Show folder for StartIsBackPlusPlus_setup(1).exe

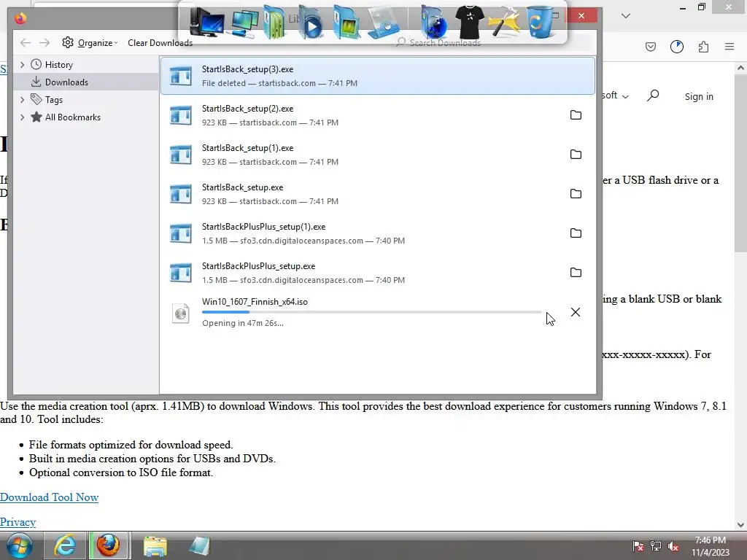pos(576,233)
